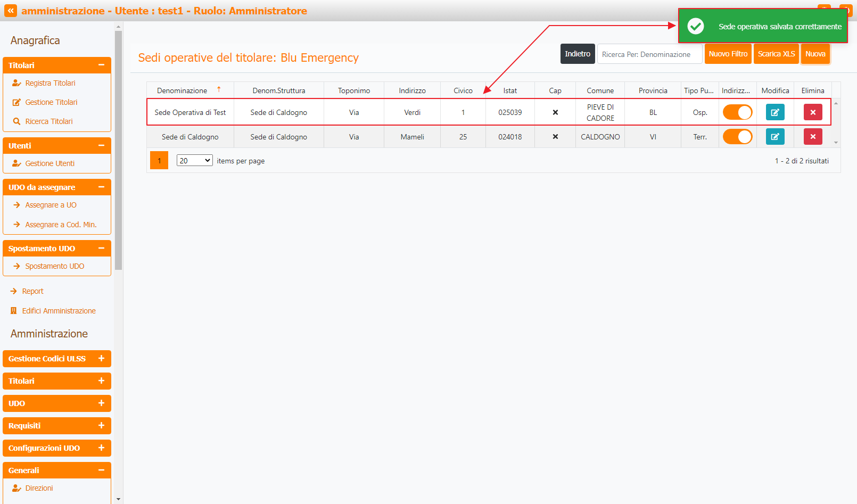Expand the Configurazioni UDO section
Screen dimensions: 857x504
101,448
